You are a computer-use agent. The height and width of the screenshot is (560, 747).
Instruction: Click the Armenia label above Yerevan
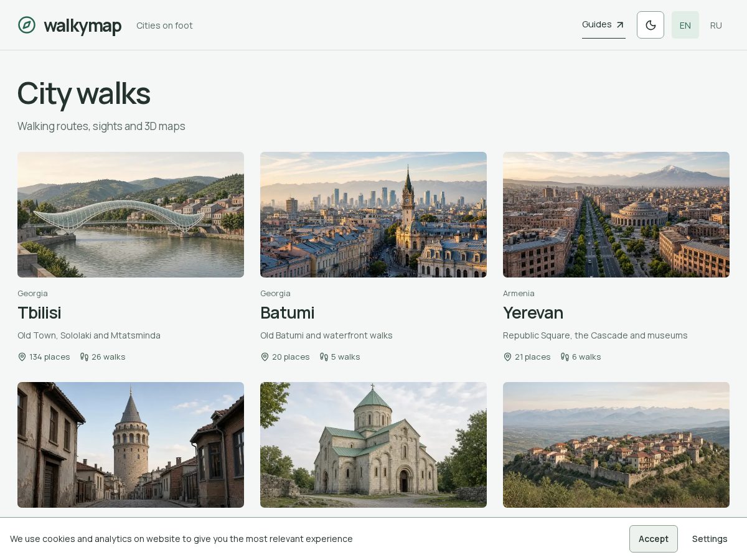[519, 293]
